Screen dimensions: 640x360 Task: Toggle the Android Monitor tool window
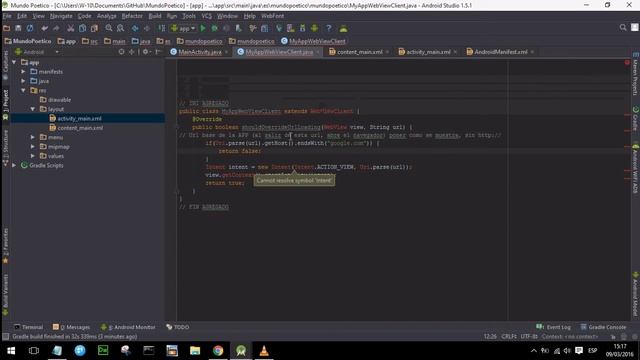click(128, 327)
